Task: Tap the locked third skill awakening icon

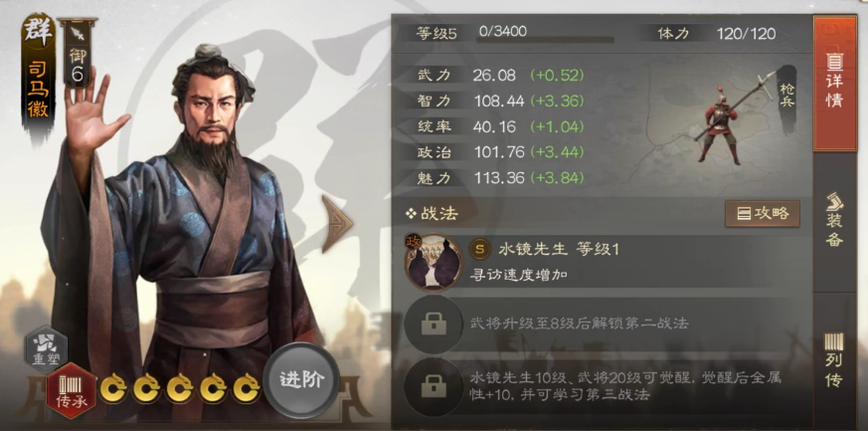Action: 434,386
